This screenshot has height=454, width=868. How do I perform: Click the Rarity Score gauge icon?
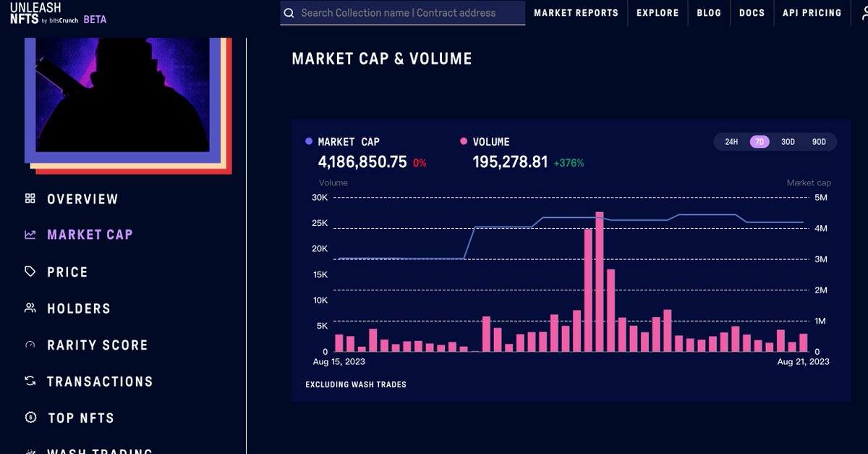[30, 345]
